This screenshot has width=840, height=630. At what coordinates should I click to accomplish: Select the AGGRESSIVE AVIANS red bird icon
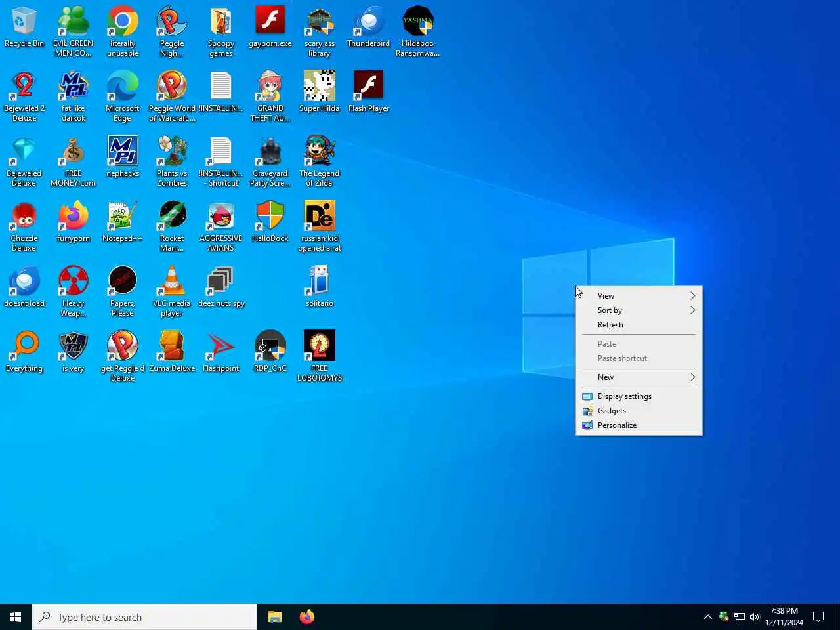(x=221, y=226)
